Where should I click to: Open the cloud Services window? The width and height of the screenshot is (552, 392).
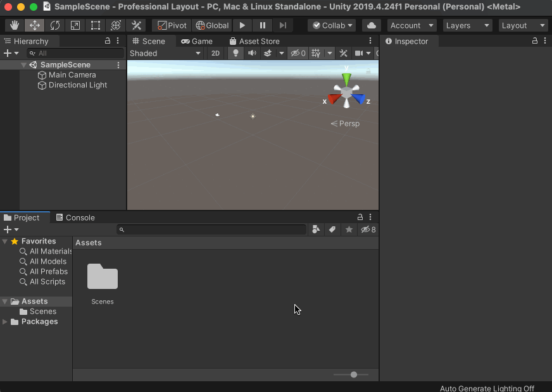(371, 25)
